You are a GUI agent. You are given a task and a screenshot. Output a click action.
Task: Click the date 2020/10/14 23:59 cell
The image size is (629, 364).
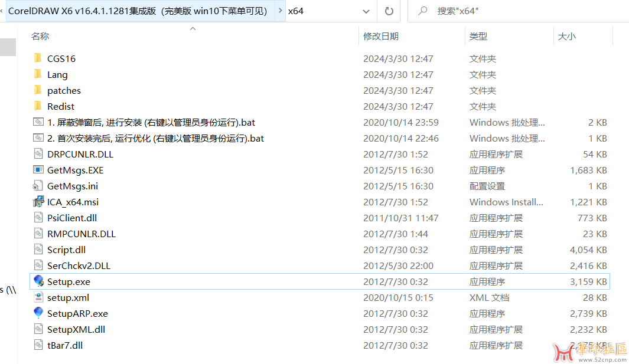(401, 122)
